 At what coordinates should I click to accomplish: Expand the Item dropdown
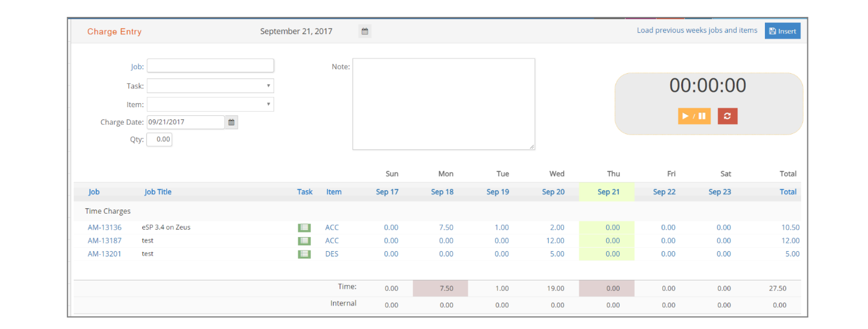(x=210, y=104)
